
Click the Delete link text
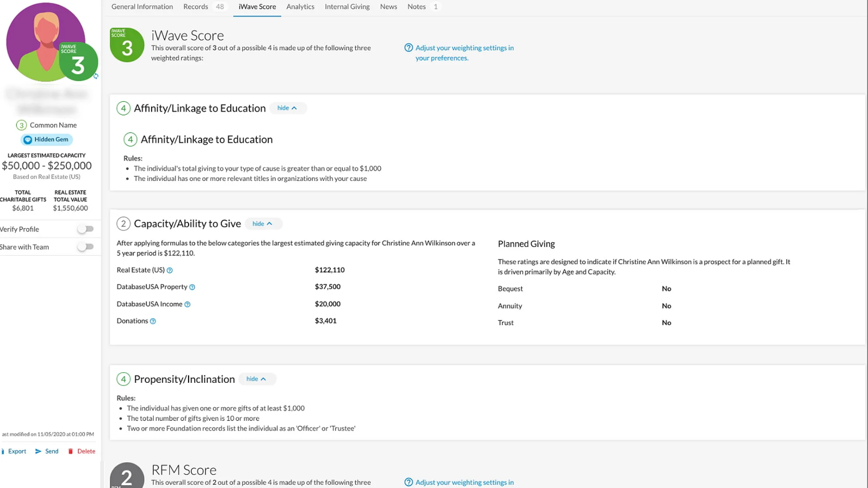pos(86,451)
